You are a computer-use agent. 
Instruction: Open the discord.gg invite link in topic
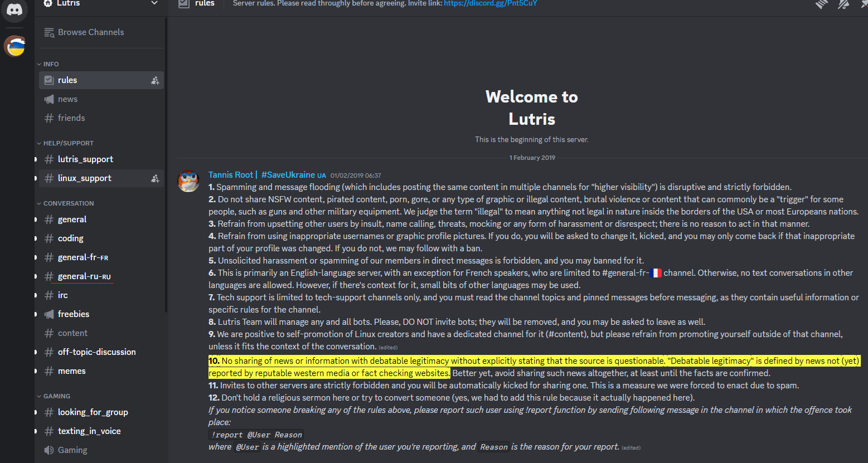coord(491,3)
